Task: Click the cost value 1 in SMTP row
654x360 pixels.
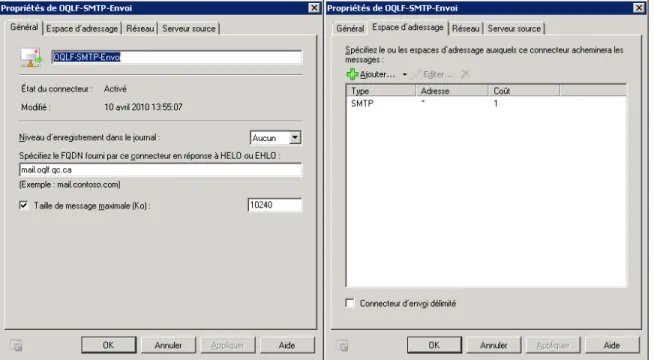Action: click(x=496, y=103)
